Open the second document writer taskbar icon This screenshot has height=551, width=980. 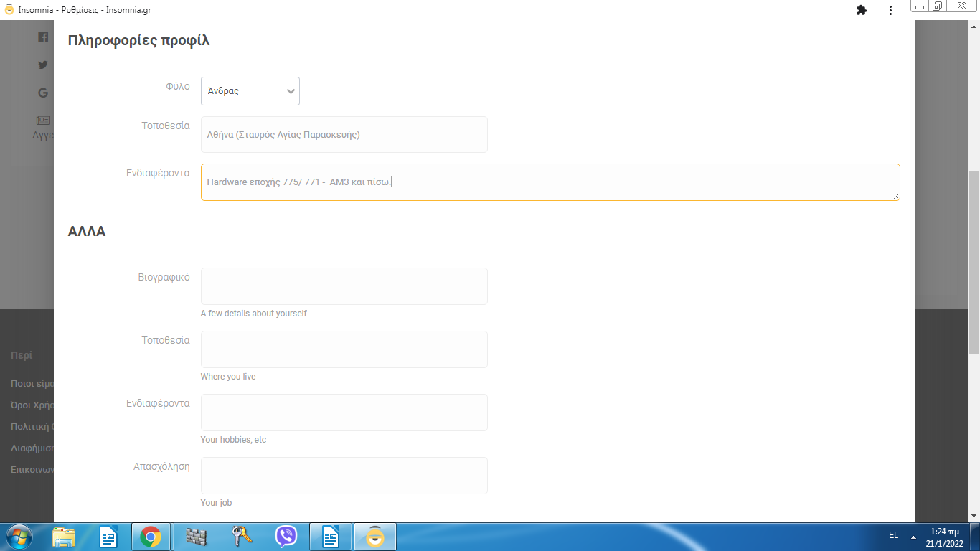pyautogui.click(x=331, y=537)
